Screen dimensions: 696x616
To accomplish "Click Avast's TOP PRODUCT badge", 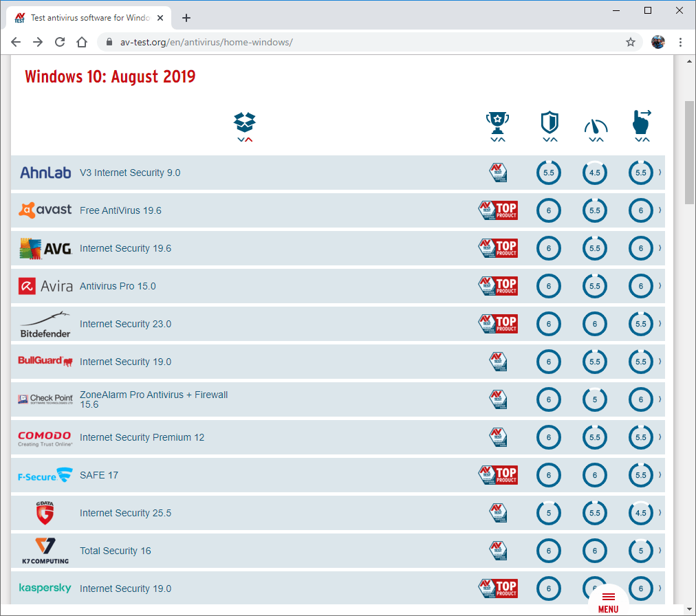I will pos(498,210).
